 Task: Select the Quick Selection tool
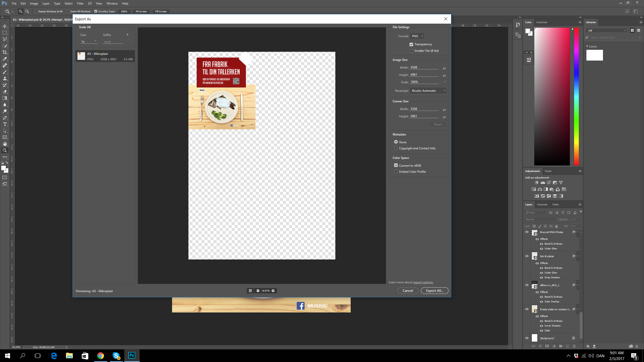5,46
